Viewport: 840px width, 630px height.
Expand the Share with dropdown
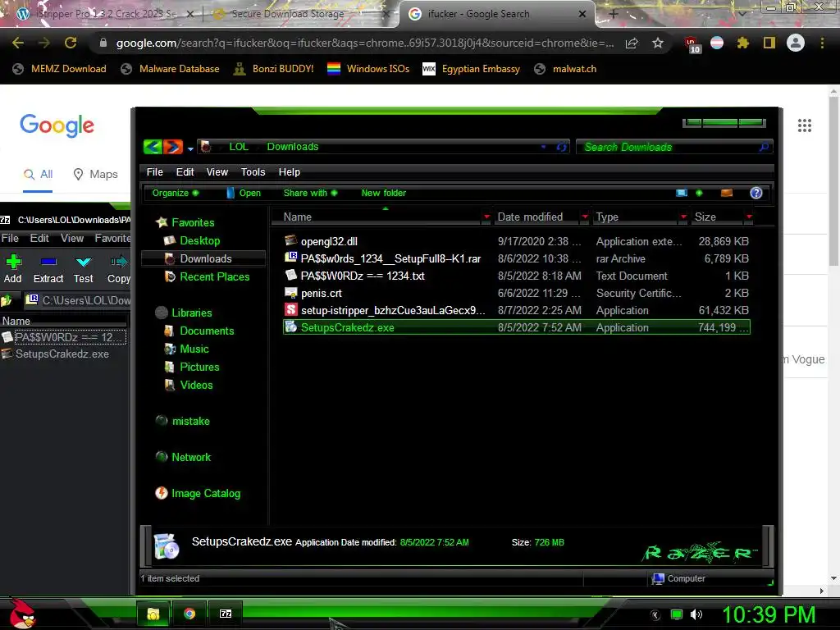pos(310,193)
